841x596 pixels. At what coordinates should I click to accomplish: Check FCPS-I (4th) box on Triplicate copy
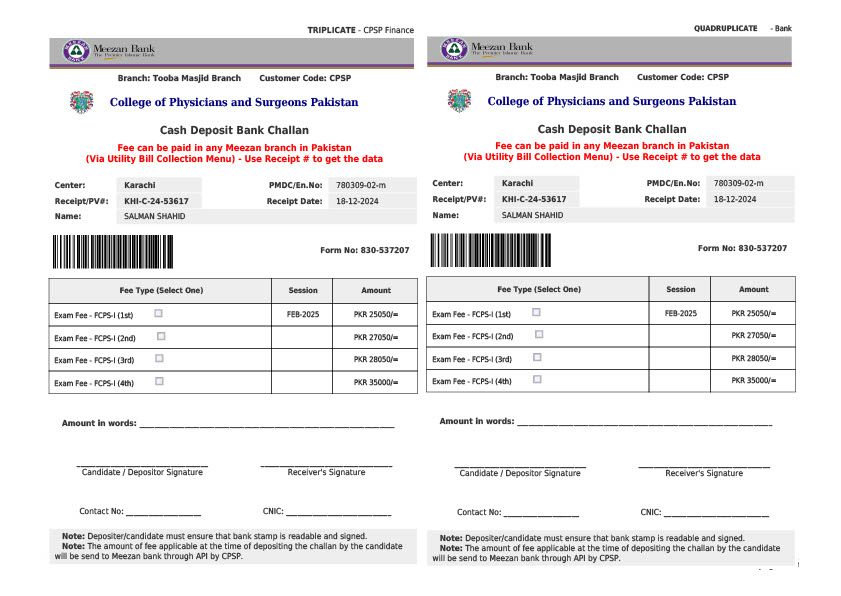(x=160, y=381)
